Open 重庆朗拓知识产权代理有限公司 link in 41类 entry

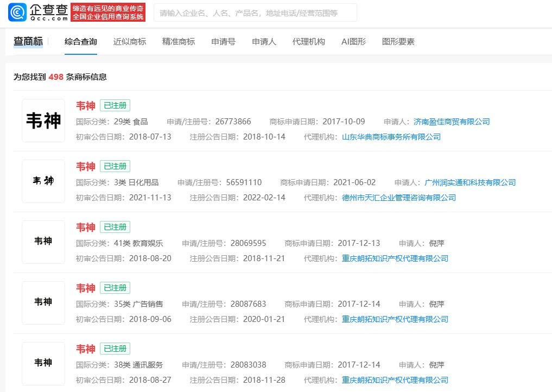[x=395, y=258]
